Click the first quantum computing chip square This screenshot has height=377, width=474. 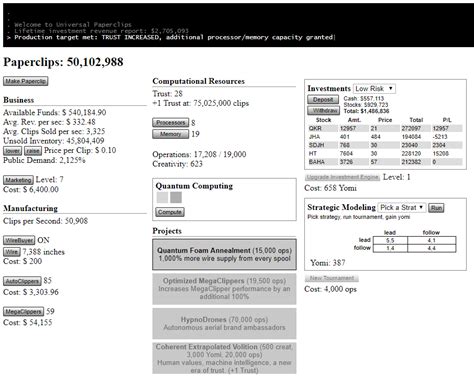162,197
